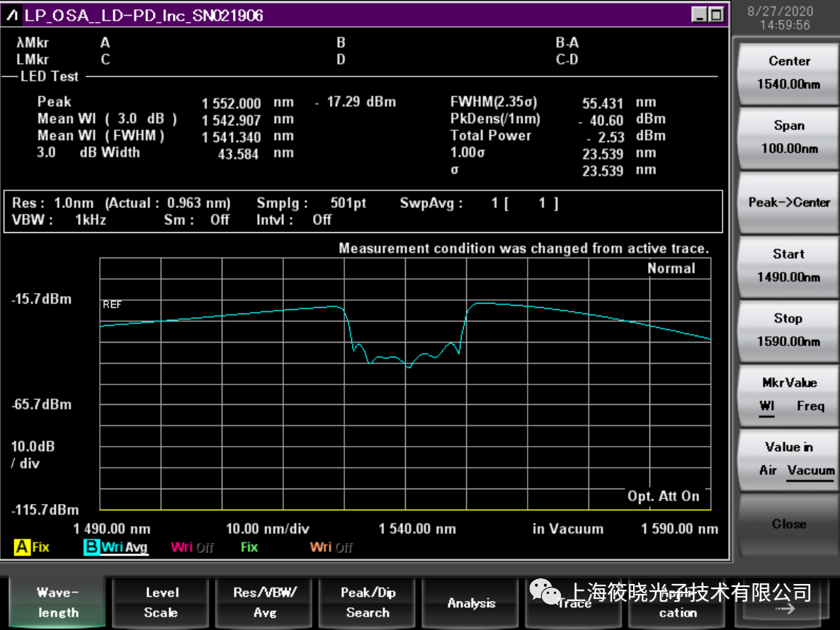Select the Start 1490.00nm softkey
The height and width of the screenshot is (630, 840).
[x=788, y=265]
